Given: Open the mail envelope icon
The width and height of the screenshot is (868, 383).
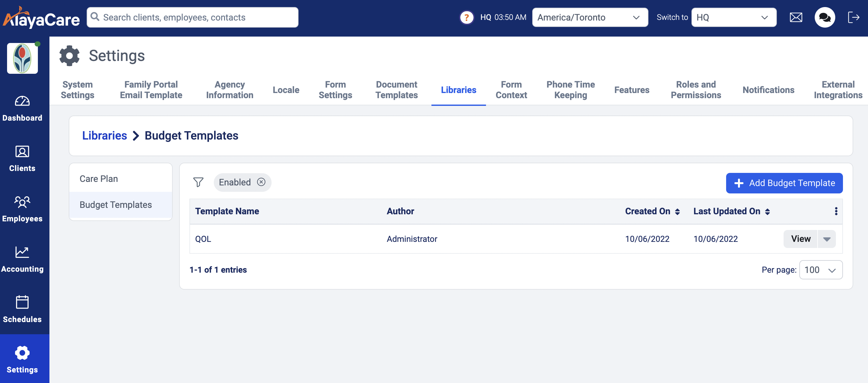Looking at the screenshot, I should point(796,18).
